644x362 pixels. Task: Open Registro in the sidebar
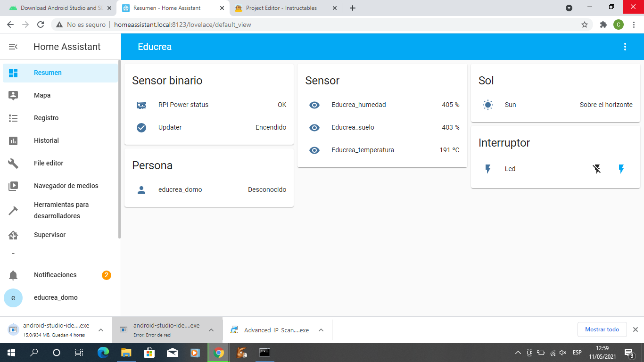(60, 118)
